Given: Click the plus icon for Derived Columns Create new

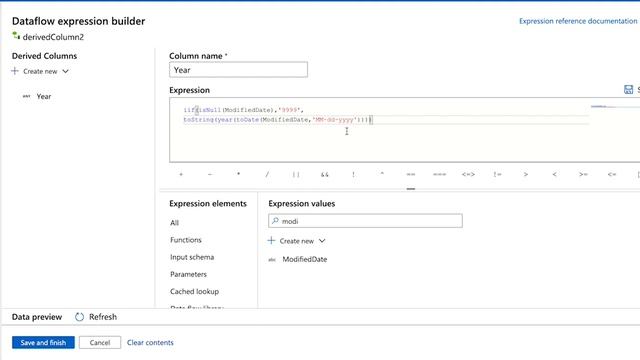Looking at the screenshot, I should tap(15, 71).
